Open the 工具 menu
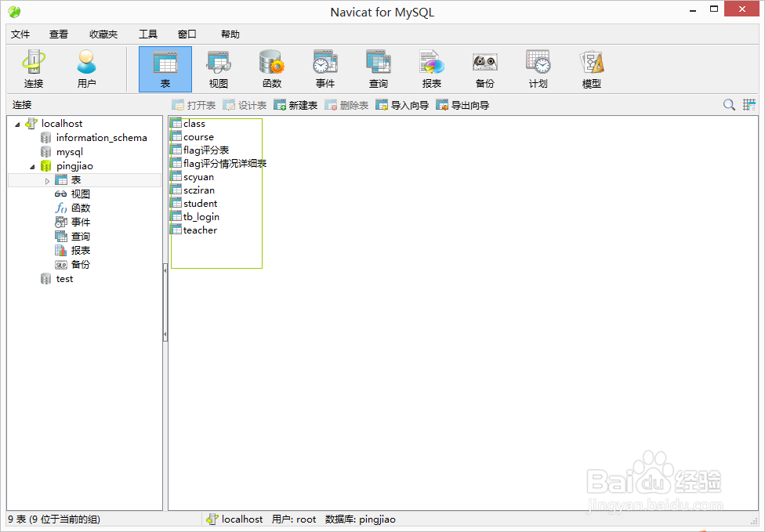Screen dimensions: 765x532 coord(148,34)
